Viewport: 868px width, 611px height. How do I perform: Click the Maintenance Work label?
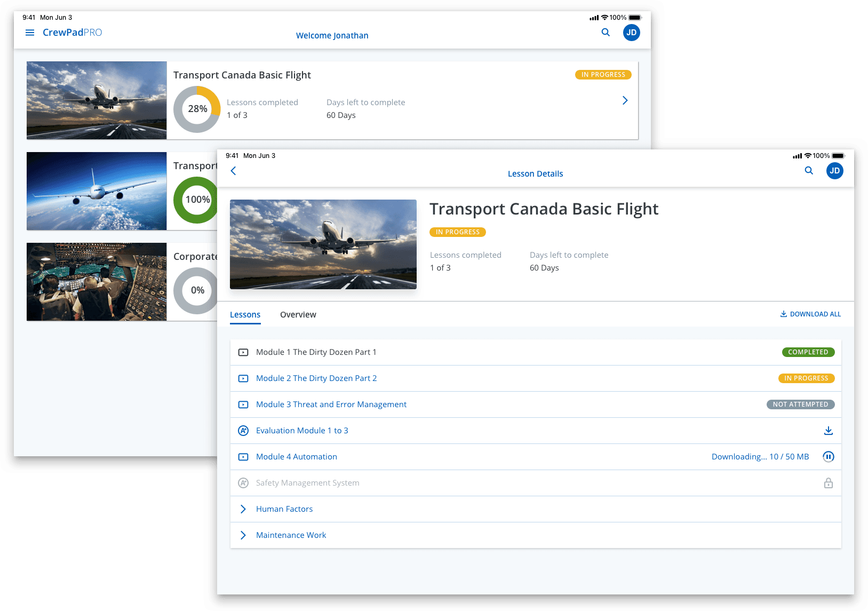click(x=291, y=535)
